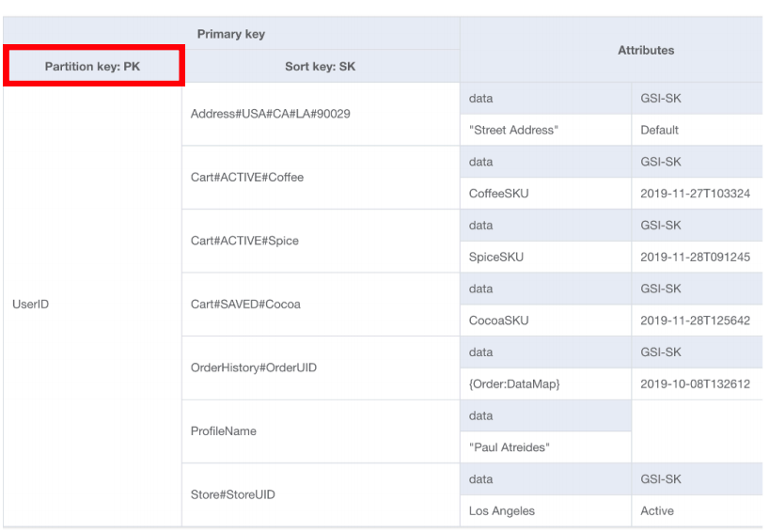The image size is (769, 532).
Task: Select the Attributes column header
Action: pos(646,50)
